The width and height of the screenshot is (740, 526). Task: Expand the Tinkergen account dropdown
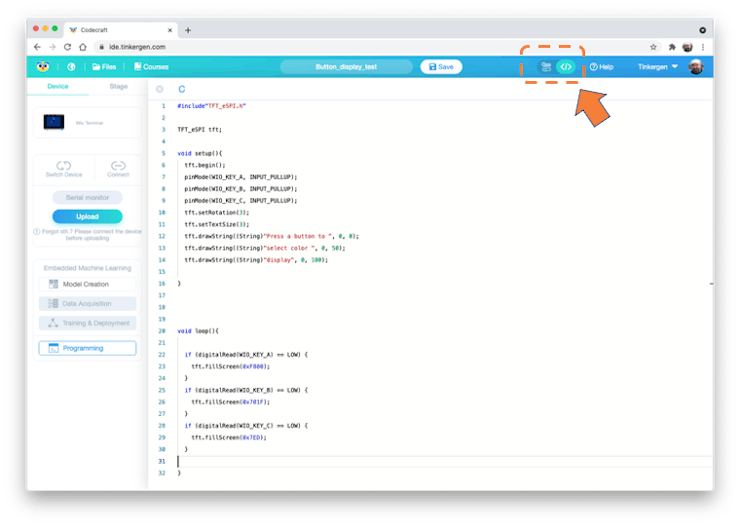(x=658, y=67)
